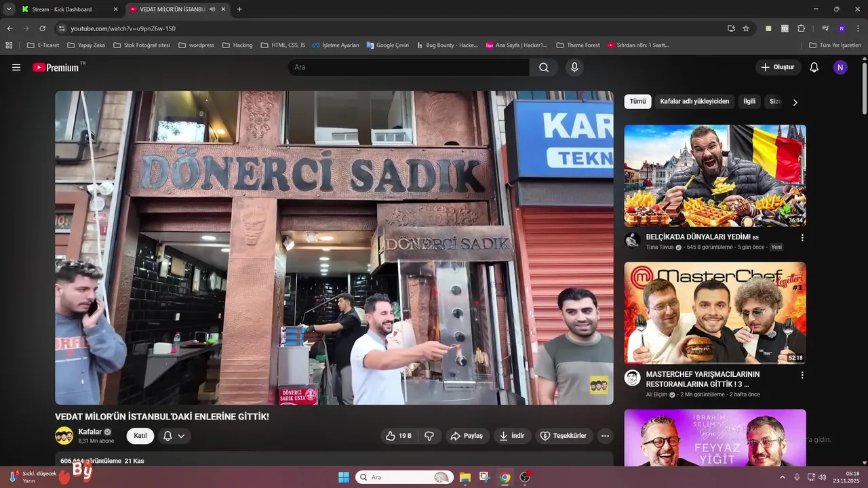Viewport: 868px width, 488px height.
Task: Open MasterChef restoranlarına gittik thumbnail
Action: pos(715,312)
